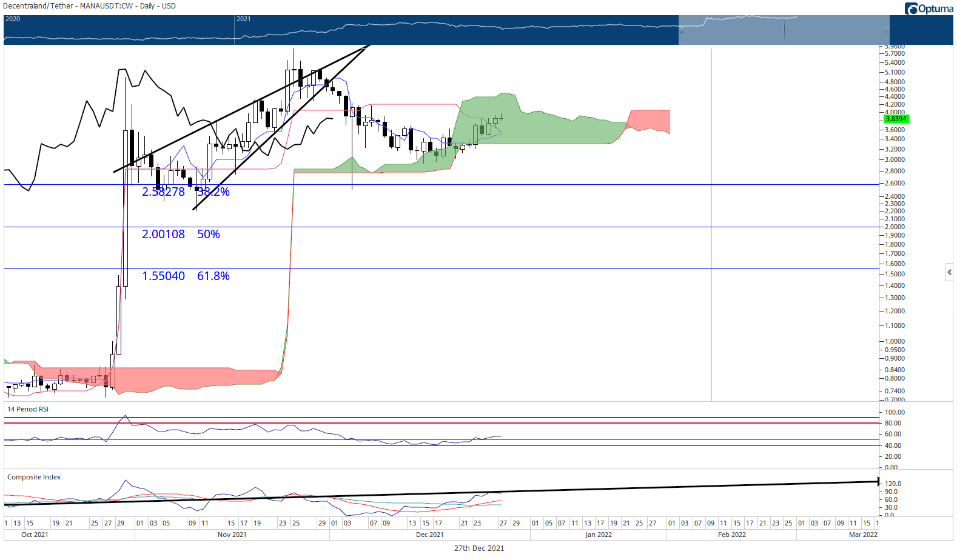Viewport: 957px width, 560px height.
Task: Click the 2021 marker in overview bar
Action: (243, 19)
